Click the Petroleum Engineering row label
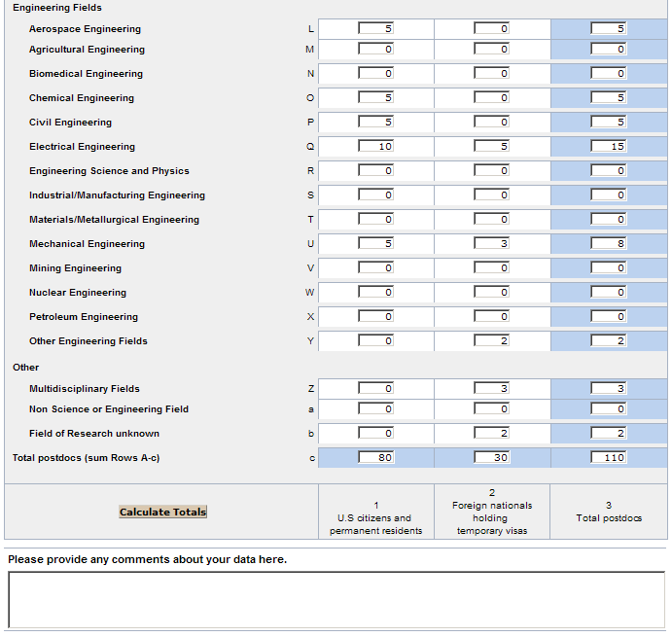The width and height of the screenshot is (672, 637). pyautogui.click(x=84, y=316)
